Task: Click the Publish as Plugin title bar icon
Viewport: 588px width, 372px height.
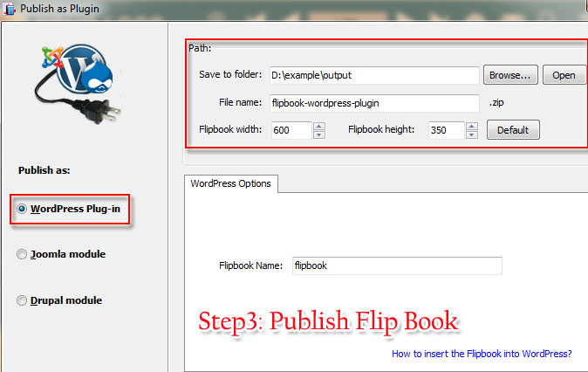Action: 9,8
